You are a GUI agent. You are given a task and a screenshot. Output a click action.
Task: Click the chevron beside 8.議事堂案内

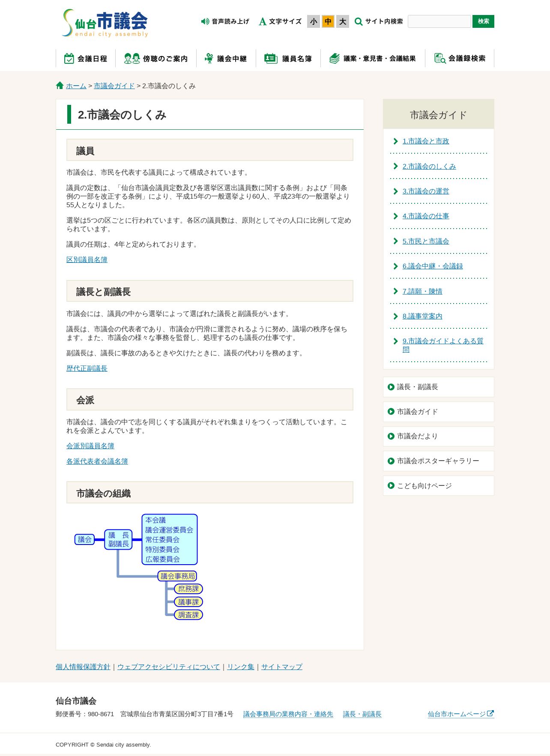(396, 316)
